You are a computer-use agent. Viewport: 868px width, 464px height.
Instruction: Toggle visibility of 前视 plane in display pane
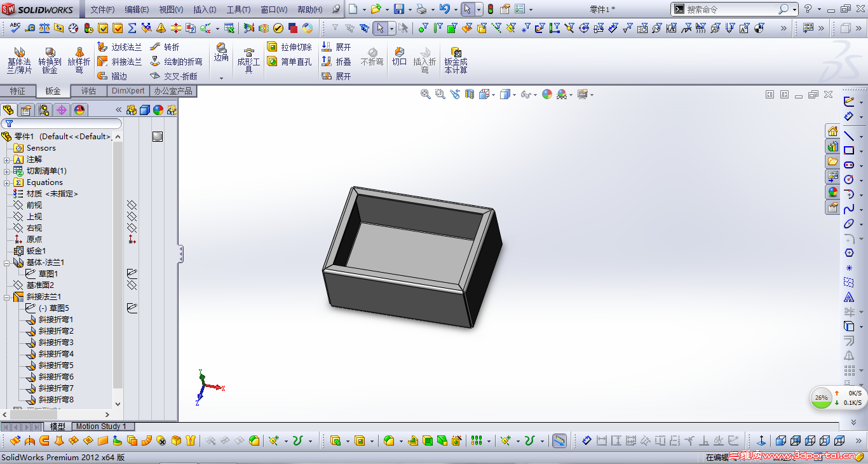[x=132, y=205]
